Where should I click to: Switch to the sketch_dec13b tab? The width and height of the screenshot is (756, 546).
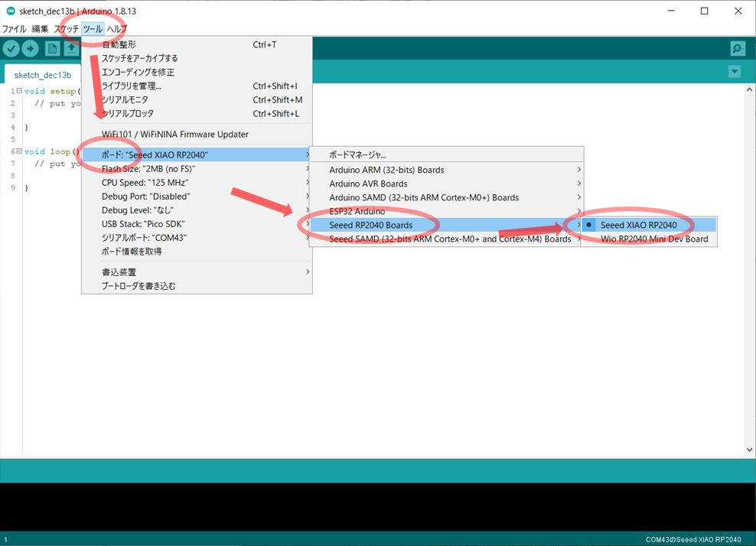click(x=42, y=75)
